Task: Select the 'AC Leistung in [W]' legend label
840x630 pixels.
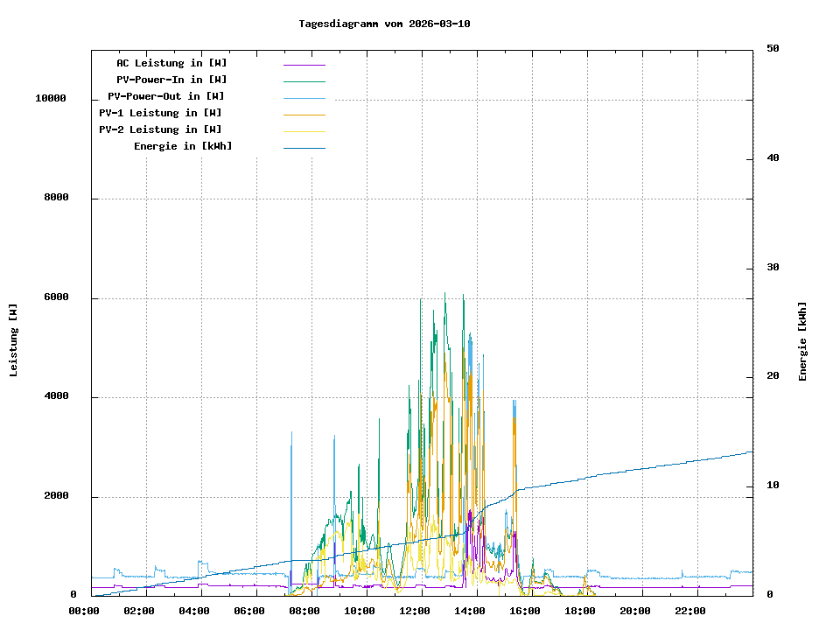Action: 171,63
